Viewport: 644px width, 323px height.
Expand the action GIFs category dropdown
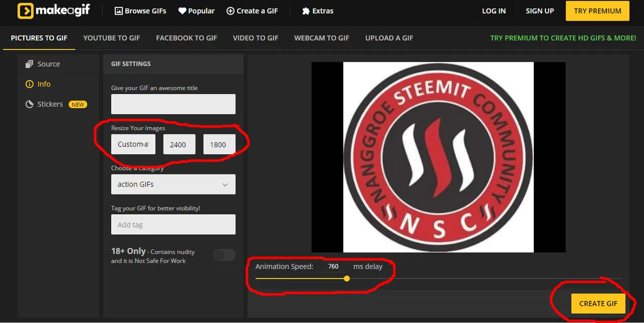tap(173, 184)
